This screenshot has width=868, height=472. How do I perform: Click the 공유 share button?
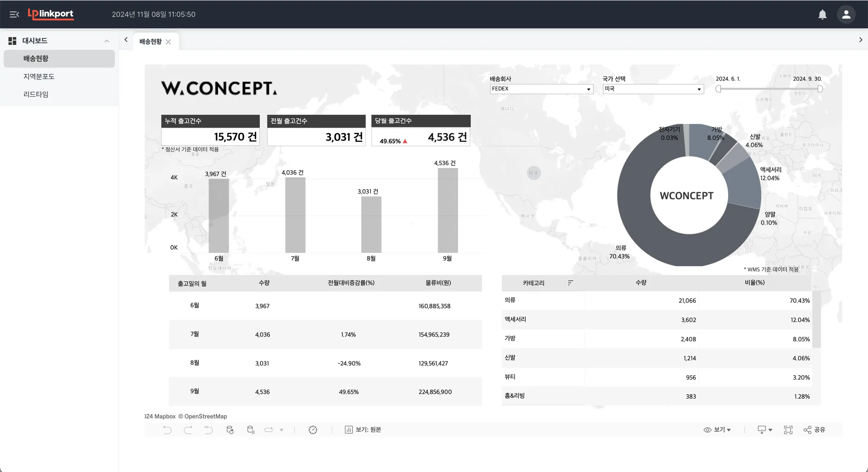tap(814, 430)
